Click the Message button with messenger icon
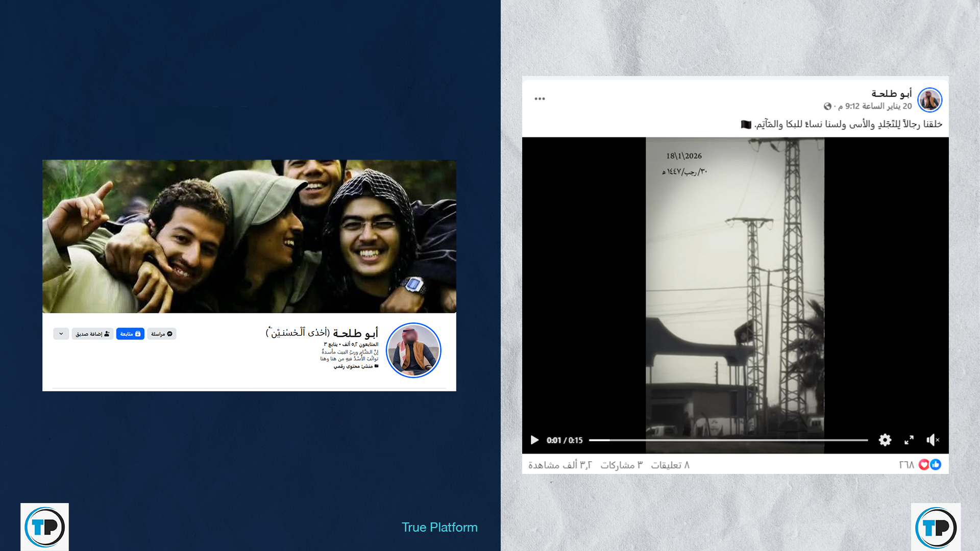 pos(162,334)
